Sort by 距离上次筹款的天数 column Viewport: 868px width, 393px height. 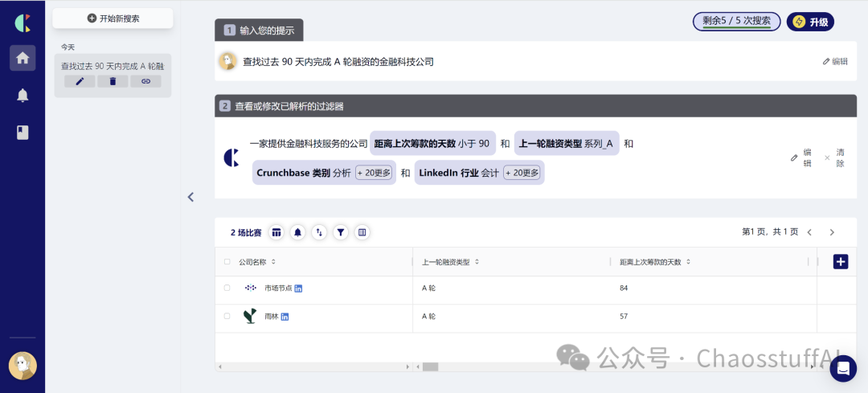coord(655,262)
